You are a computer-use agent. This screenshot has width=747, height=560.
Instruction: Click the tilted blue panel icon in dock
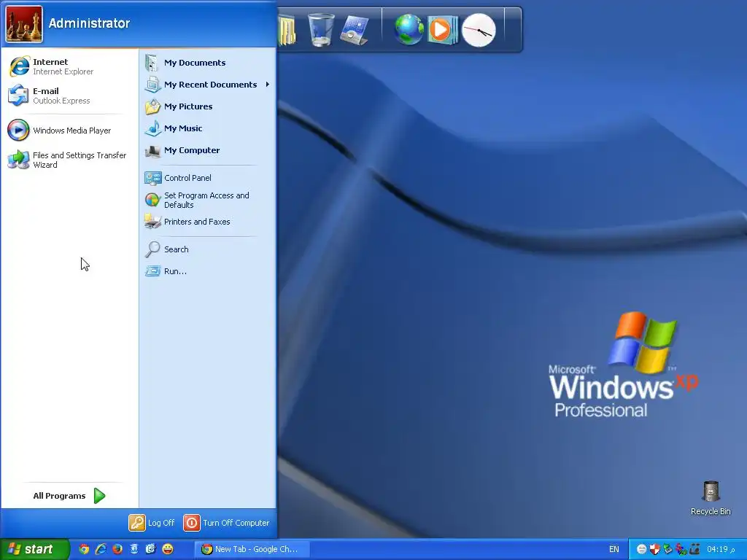pyautogui.click(x=355, y=31)
